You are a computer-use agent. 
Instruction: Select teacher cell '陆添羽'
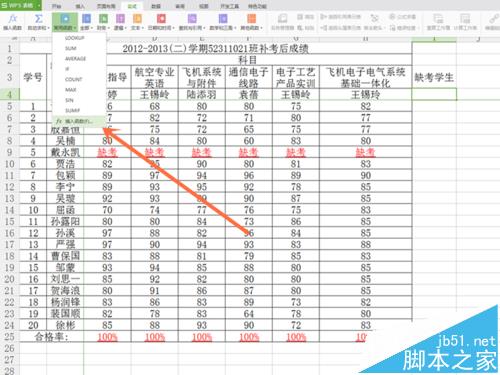click(202, 95)
